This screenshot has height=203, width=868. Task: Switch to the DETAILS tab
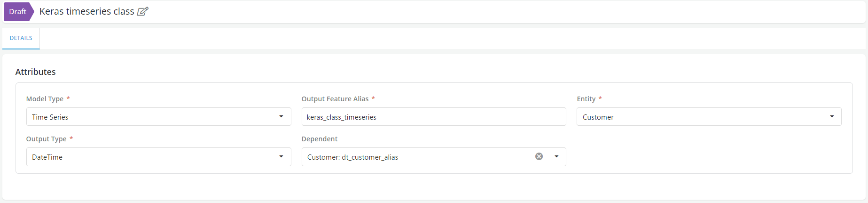[x=21, y=38]
